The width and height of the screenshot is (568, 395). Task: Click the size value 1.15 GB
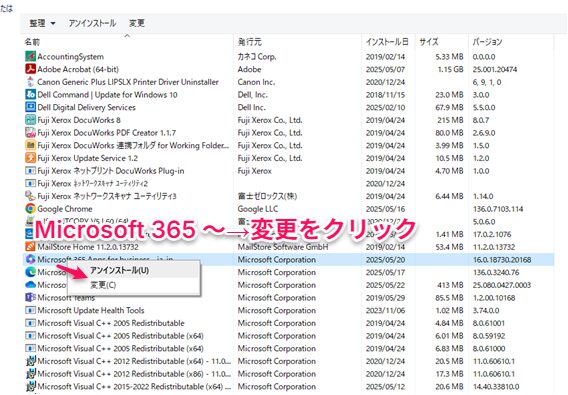(x=450, y=69)
